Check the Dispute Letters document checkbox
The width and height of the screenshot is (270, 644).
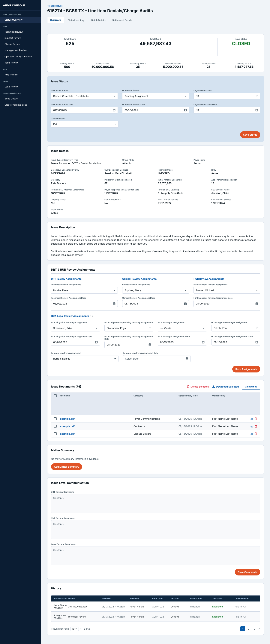coord(55,434)
